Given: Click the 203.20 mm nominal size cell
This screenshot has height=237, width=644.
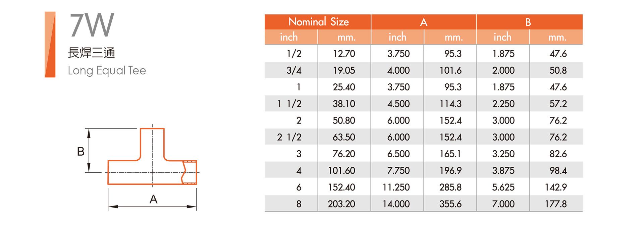Looking at the screenshot, I should point(341,204).
